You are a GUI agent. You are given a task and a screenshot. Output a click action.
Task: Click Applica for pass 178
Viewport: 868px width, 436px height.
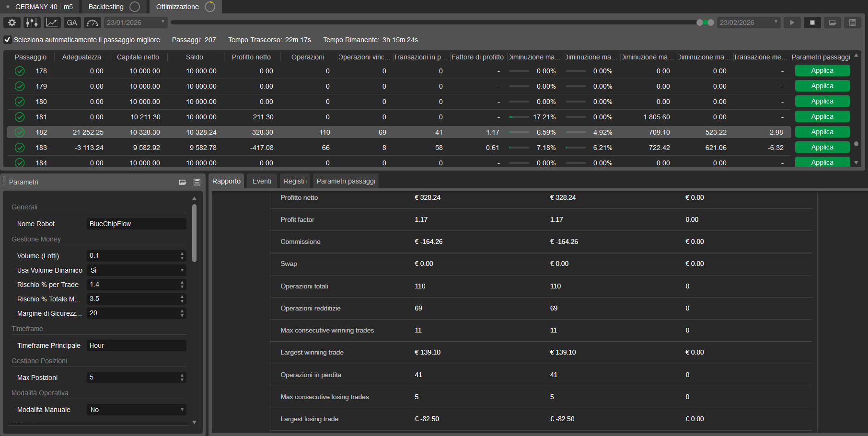tap(822, 70)
